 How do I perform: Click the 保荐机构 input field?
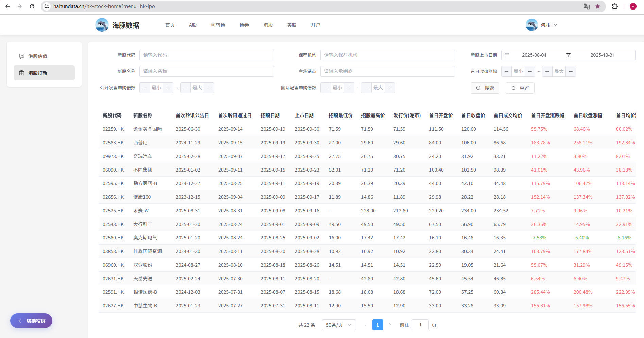coord(387,55)
